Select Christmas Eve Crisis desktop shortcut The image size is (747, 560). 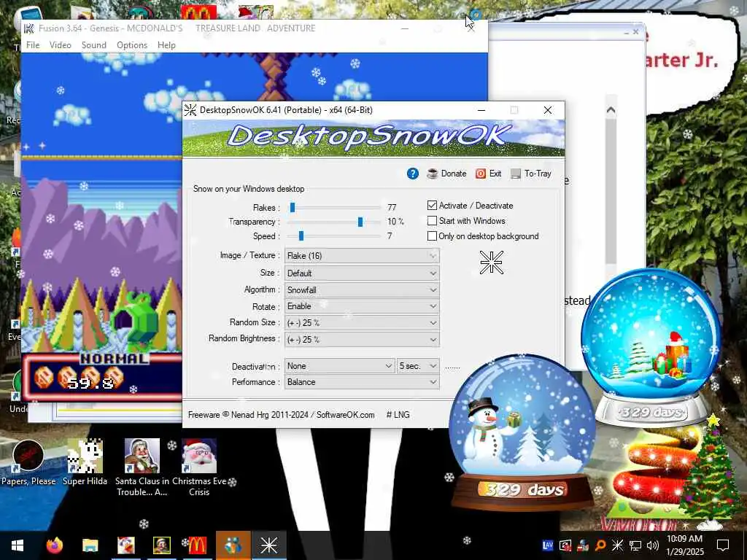pos(199,467)
